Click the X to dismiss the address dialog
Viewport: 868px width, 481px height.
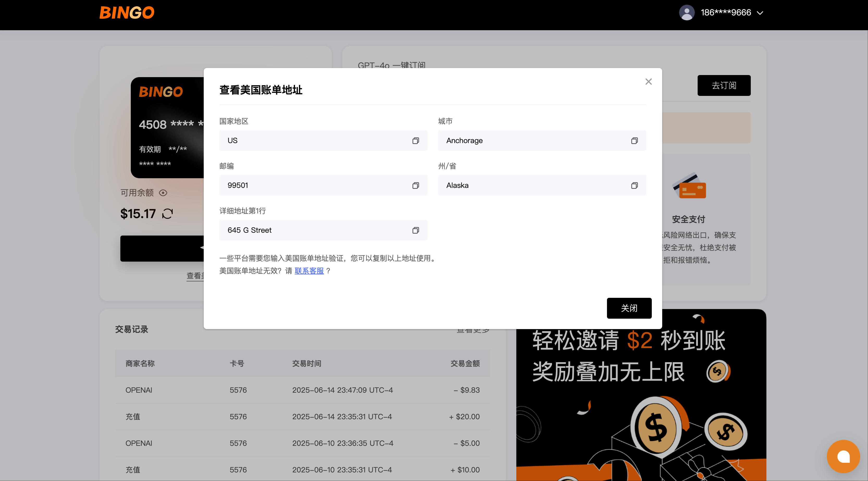point(648,82)
